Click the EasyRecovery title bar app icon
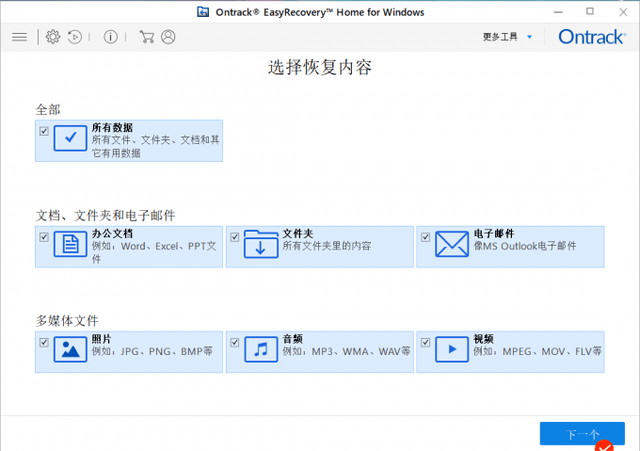640x451 pixels. [203, 12]
